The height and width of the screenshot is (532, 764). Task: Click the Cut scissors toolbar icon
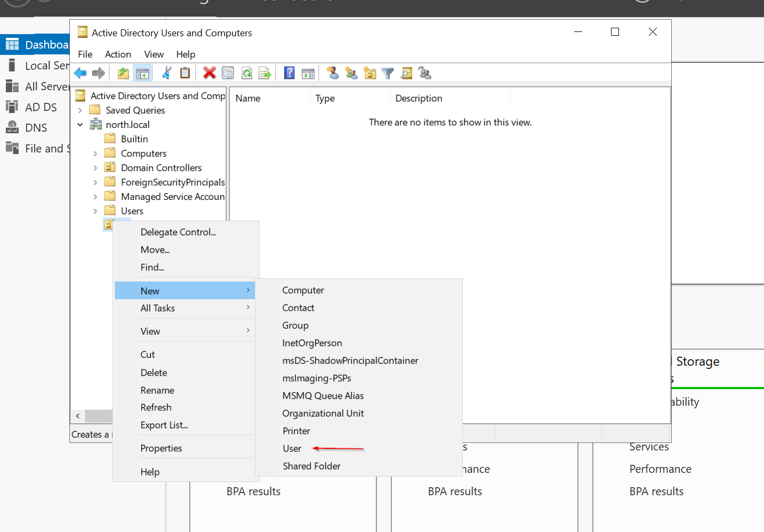point(167,73)
